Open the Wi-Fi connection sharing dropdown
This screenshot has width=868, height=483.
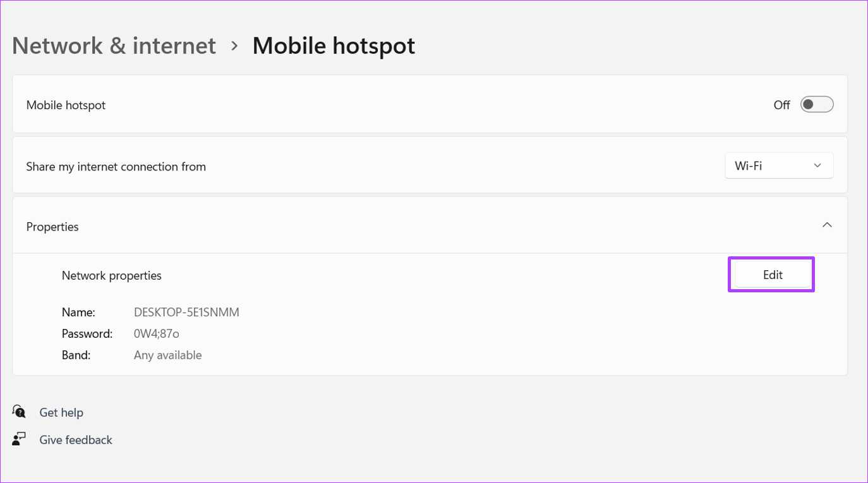(x=779, y=166)
